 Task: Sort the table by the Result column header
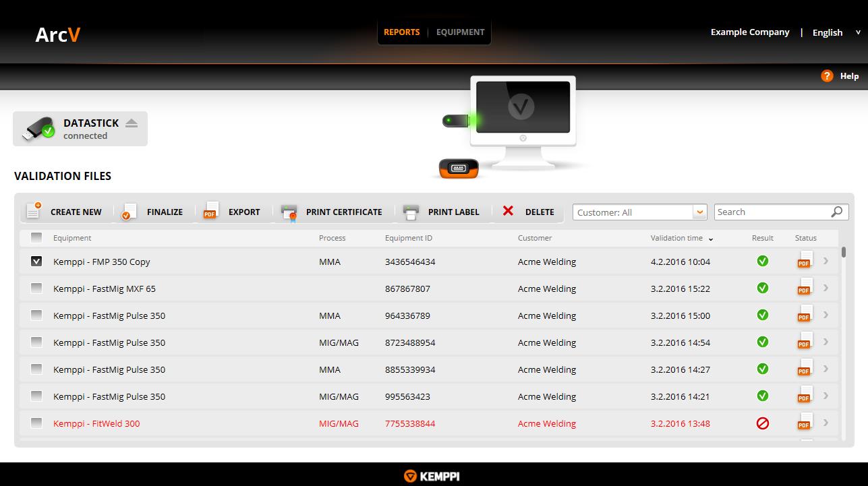pyautogui.click(x=763, y=238)
